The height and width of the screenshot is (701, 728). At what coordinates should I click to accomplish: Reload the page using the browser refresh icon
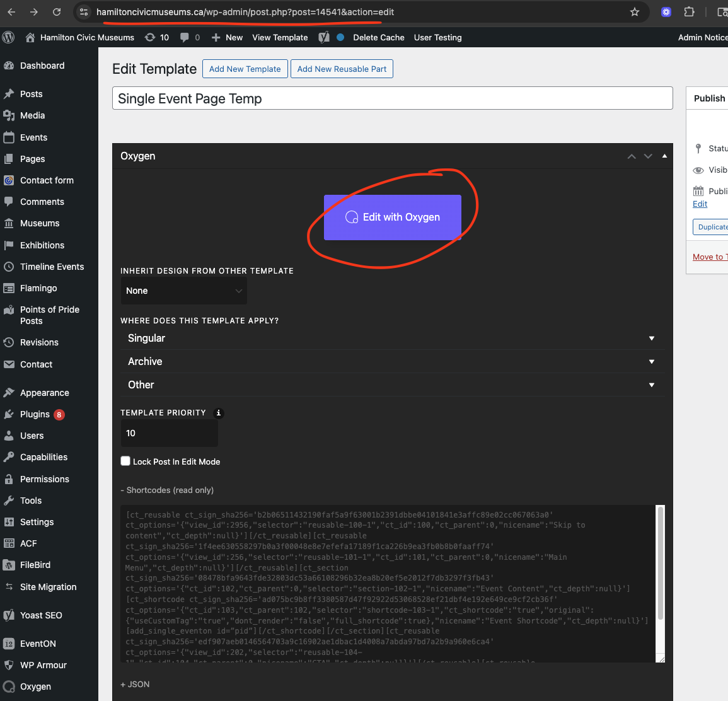tap(57, 12)
